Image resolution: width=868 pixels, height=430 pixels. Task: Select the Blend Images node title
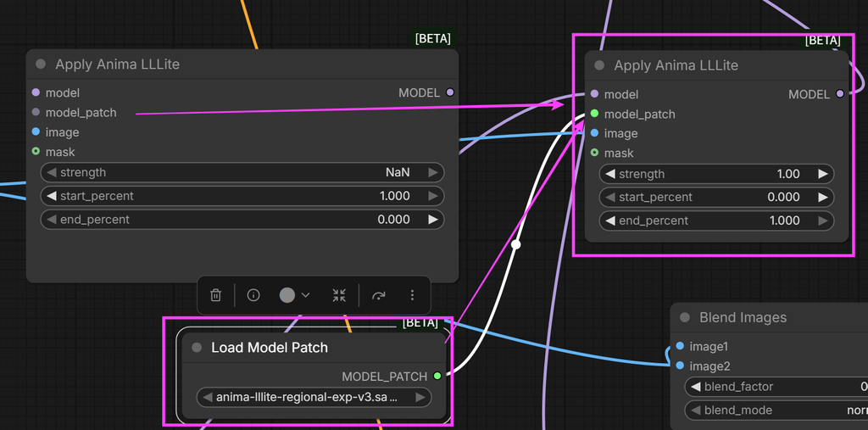click(743, 317)
